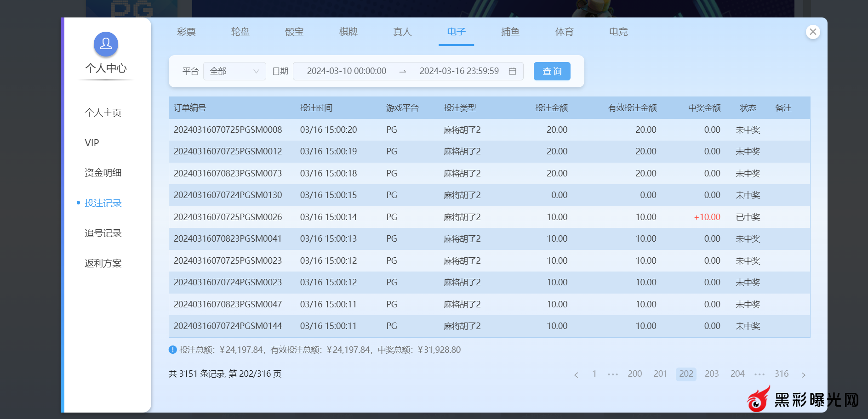Open 追号记录 in the sidebar
868x419 pixels.
click(103, 233)
